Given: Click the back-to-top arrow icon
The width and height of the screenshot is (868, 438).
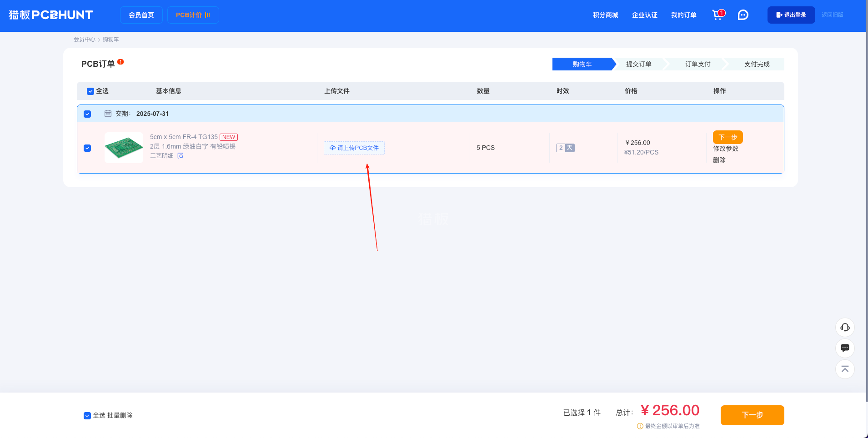Looking at the screenshot, I should pyautogui.click(x=845, y=369).
